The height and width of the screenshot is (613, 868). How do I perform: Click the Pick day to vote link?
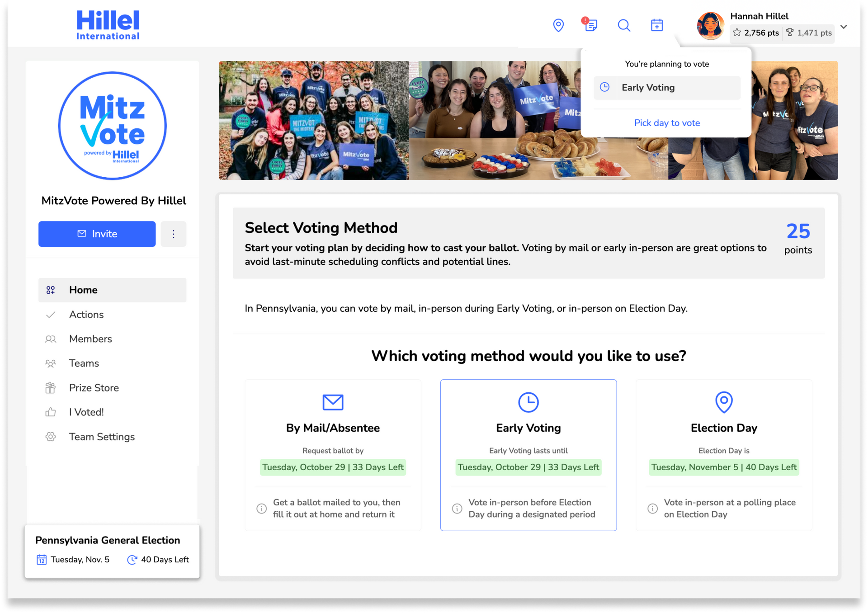click(x=667, y=123)
